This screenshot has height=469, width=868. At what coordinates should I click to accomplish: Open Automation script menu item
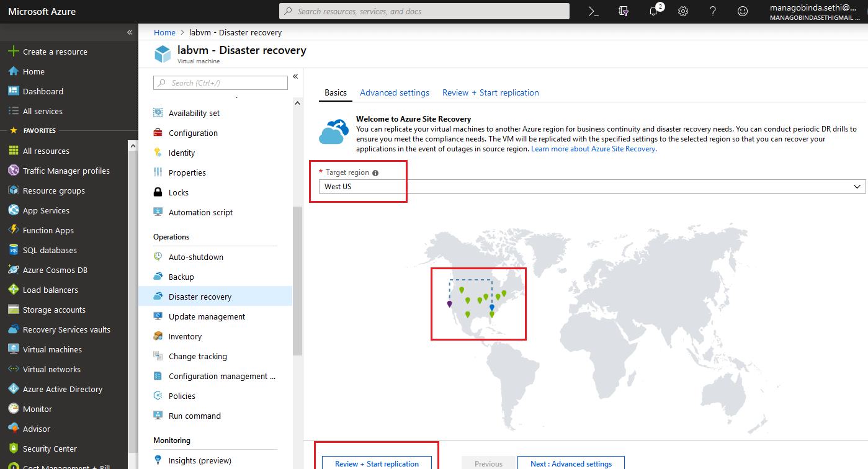pyautogui.click(x=200, y=212)
